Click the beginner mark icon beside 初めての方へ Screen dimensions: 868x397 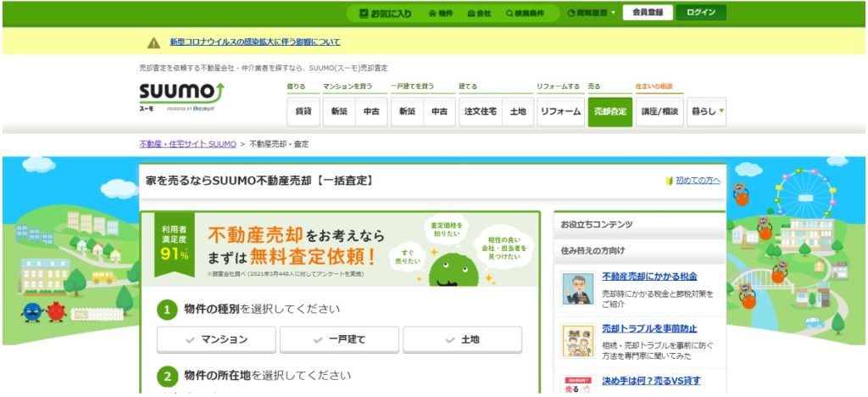coord(670,181)
